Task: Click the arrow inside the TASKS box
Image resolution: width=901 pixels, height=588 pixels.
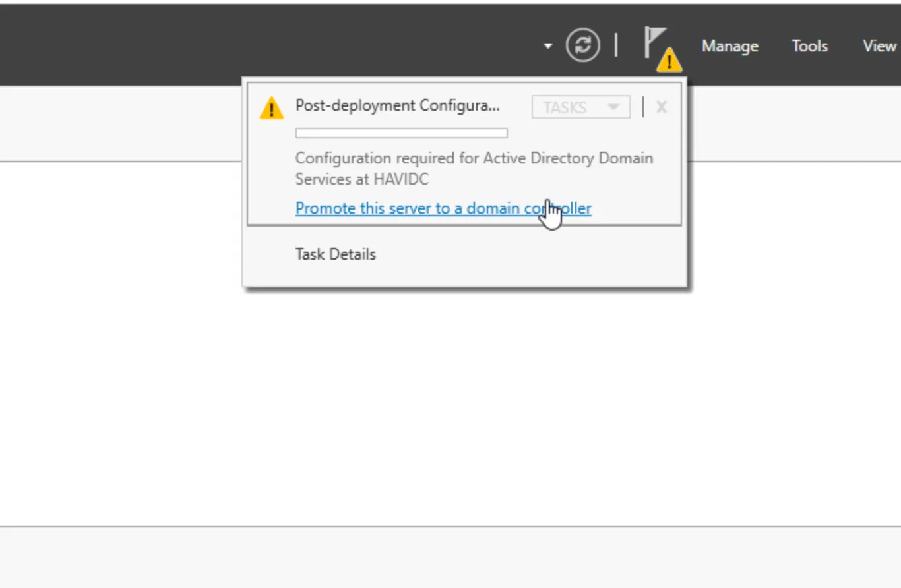Action: tap(613, 107)
